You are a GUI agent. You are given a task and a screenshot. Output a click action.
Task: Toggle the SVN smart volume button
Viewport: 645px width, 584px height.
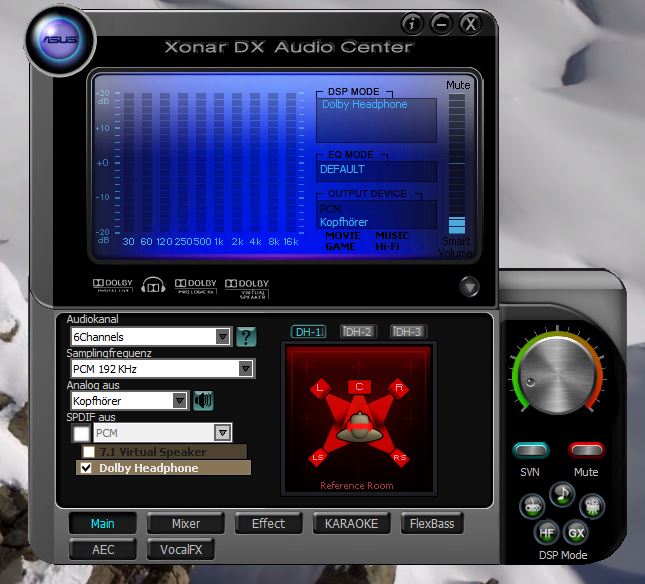point(531,450)
